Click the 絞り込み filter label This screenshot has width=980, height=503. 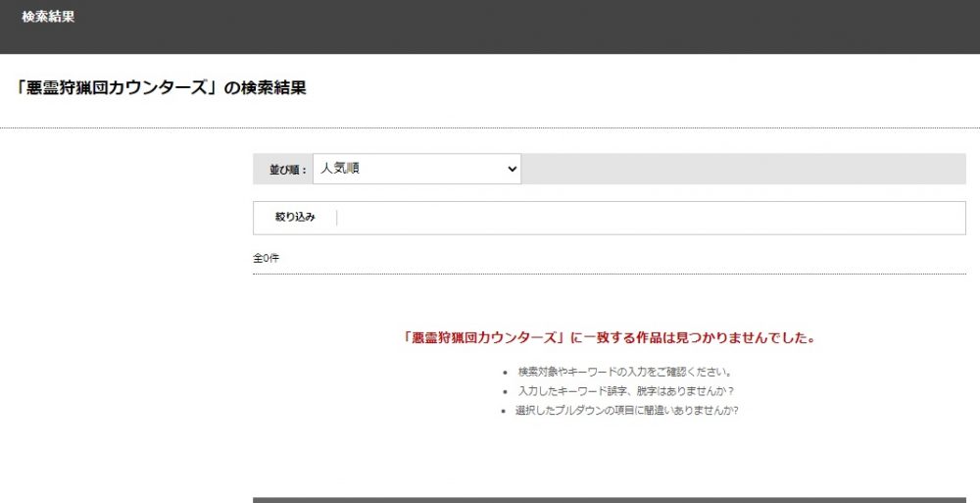pyautogui.click(x=295, y=217)
